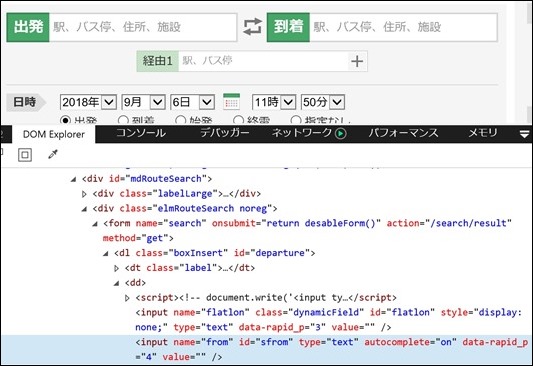Add another via stop with plus icon
The width and height of the screenshot is (533, 366).
(357, 61)
